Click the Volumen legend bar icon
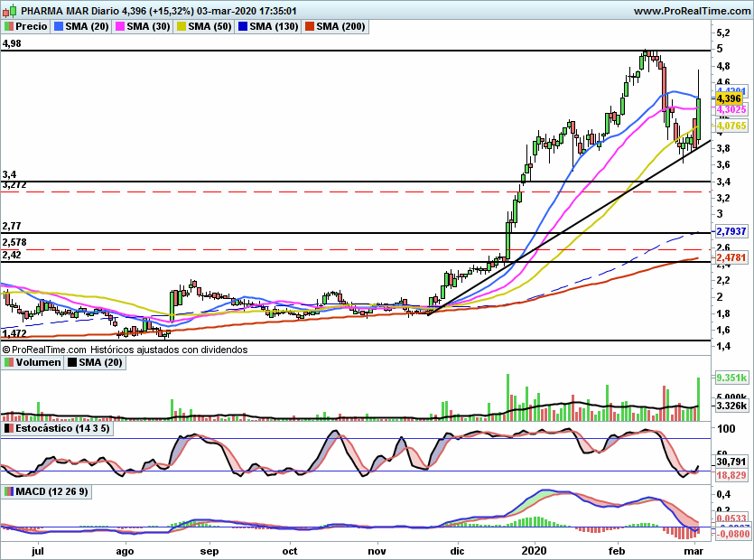The image size is (754, 560). point(8,362)
